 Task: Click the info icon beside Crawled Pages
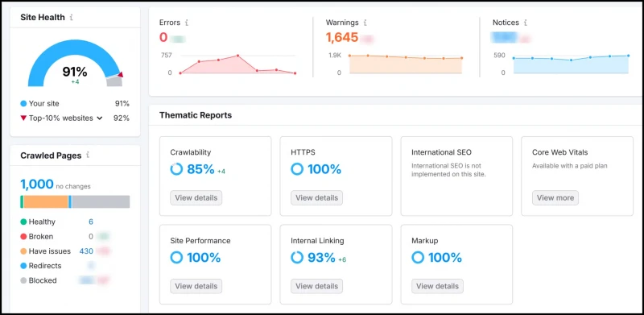(88, 155)
